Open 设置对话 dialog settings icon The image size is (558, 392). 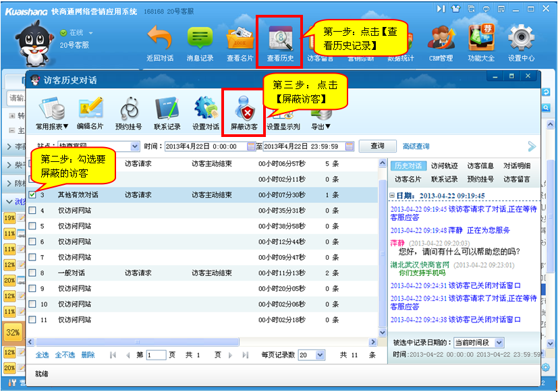coord(205,109)
